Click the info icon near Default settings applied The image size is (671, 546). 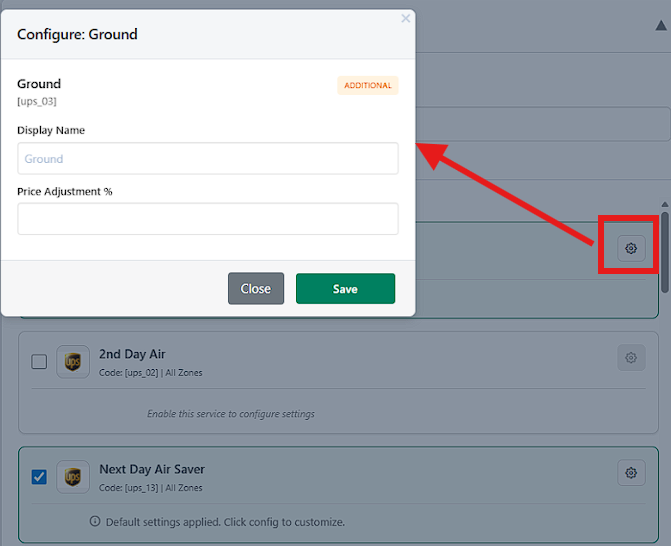click(x=95, y=521)
